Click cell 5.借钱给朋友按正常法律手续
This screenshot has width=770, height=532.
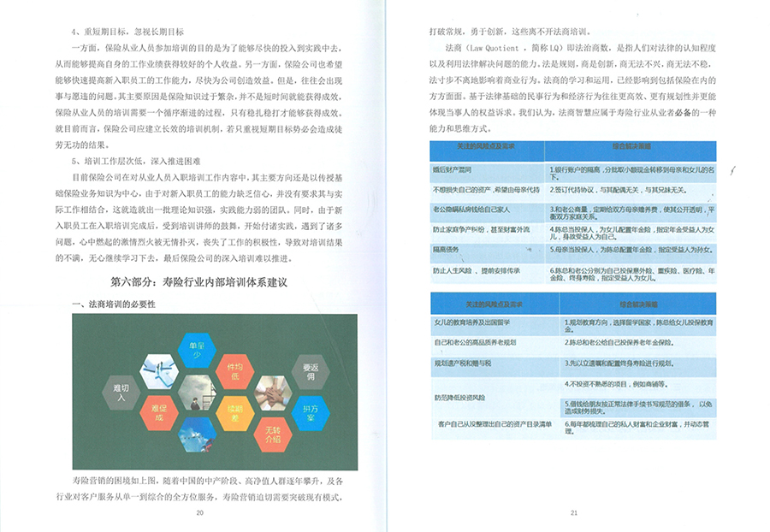click(638, 407)
